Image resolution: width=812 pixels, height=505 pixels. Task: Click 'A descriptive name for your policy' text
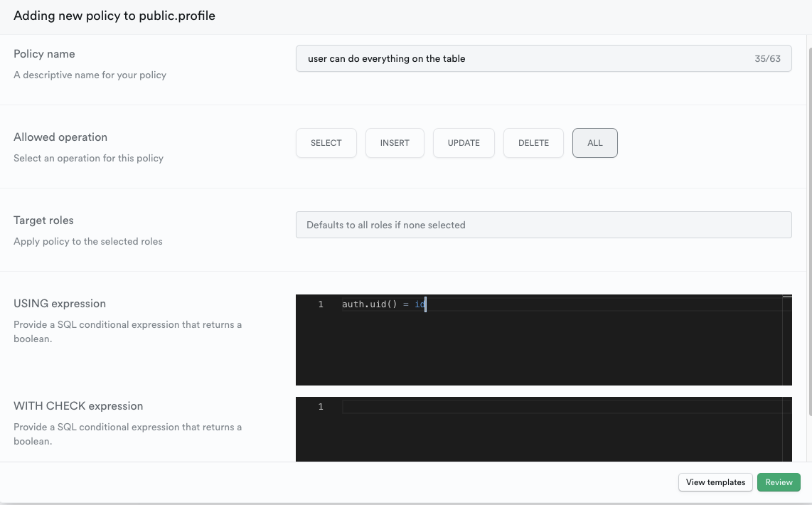[x=90, y=75]
